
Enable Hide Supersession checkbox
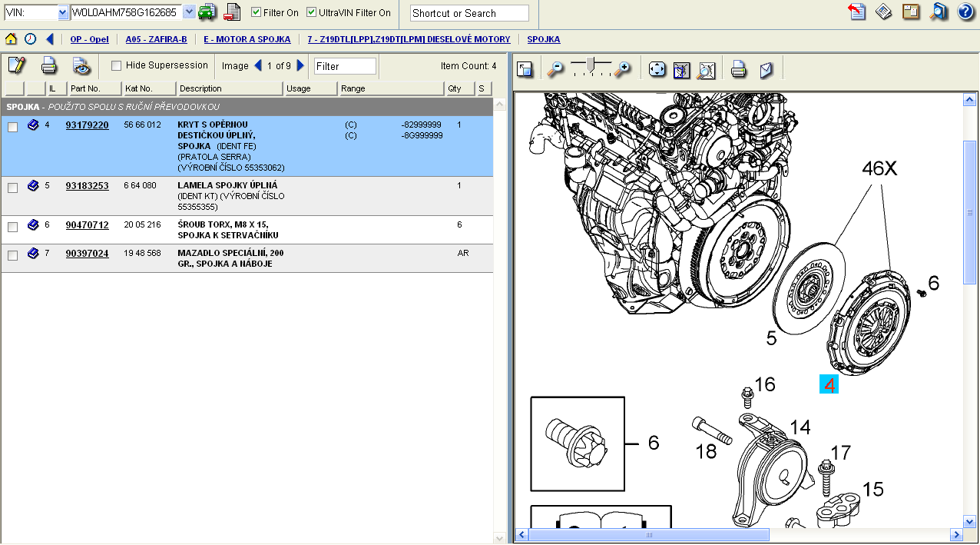117,65
